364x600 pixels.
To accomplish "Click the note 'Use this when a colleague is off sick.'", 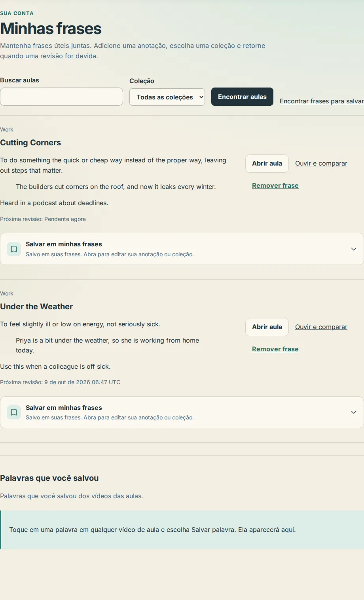I will (55, 366).
